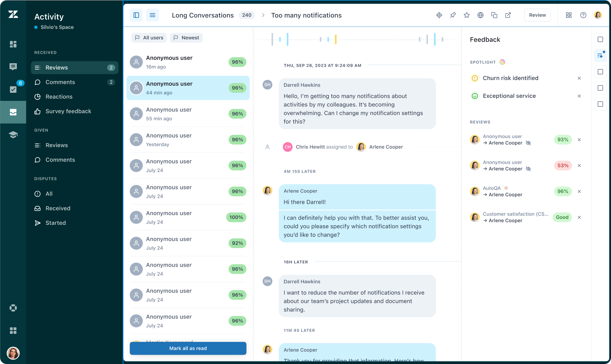Open the All users filter dropdown

coord(149,38)
